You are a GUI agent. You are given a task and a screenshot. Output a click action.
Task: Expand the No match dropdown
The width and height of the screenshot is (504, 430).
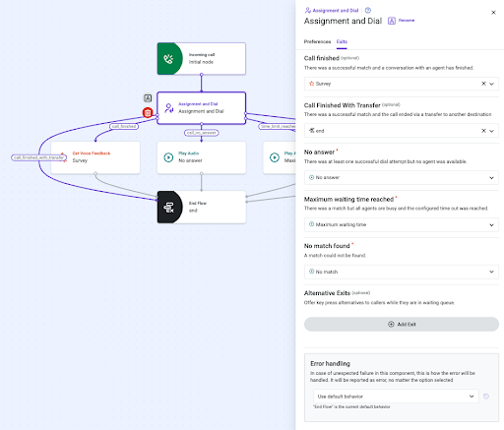tap(402, 272)
